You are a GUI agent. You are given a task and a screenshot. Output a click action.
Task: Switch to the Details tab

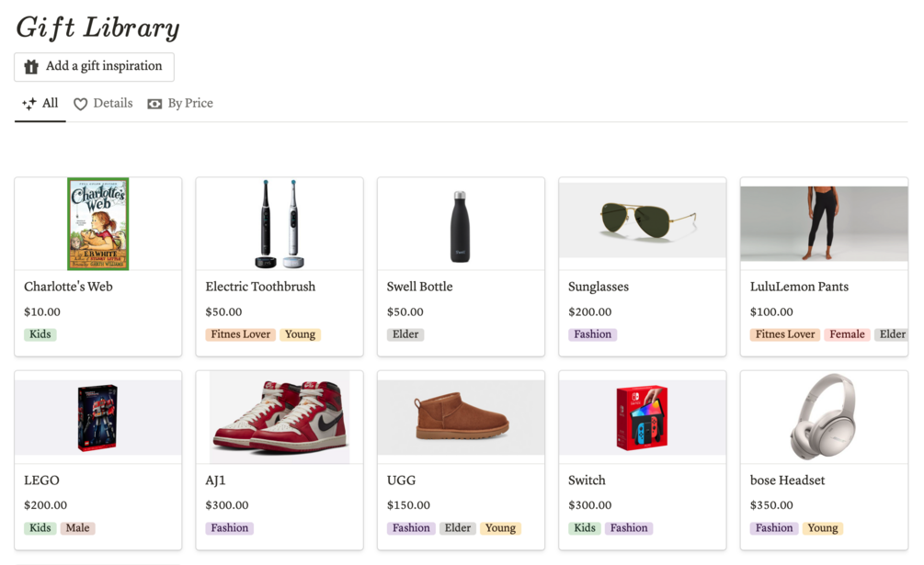(x=112, y=104)
